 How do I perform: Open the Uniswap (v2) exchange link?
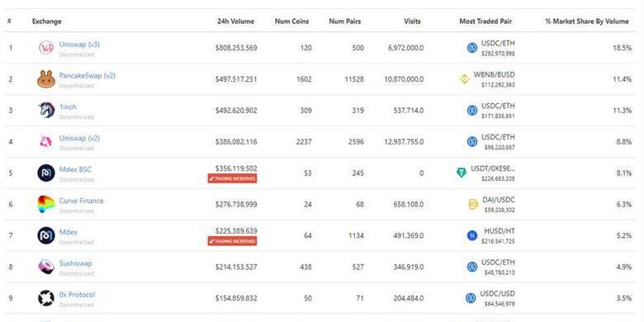pyautogui.click(x=79, y=138)
